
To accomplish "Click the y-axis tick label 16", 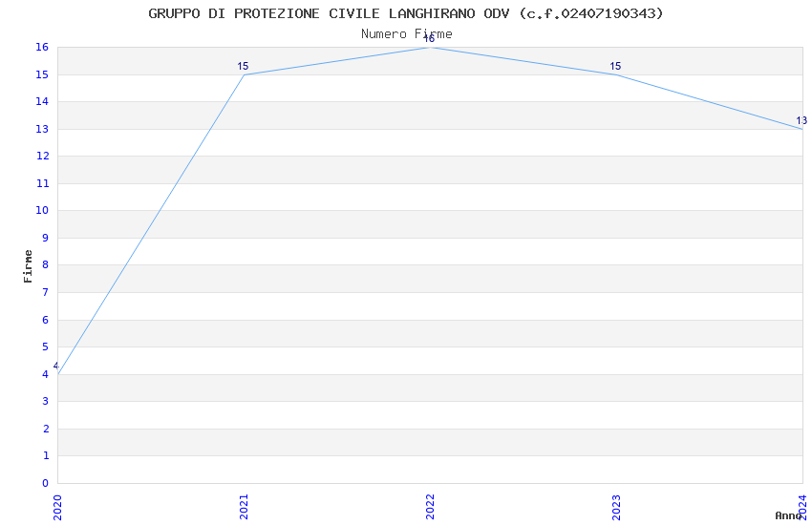I will 42,47.
